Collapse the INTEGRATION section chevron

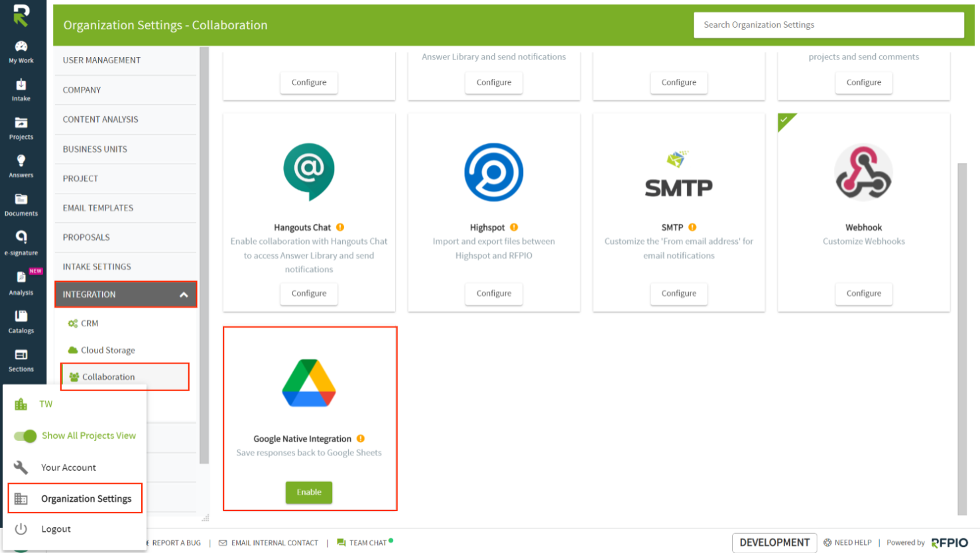[x=184, y=294]
